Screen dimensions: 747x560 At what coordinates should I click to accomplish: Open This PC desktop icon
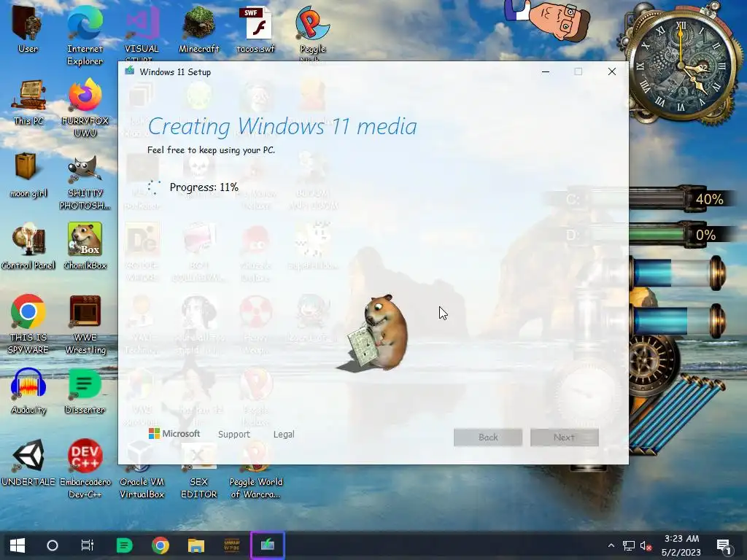pyautogui.click(x=28, y=102)
